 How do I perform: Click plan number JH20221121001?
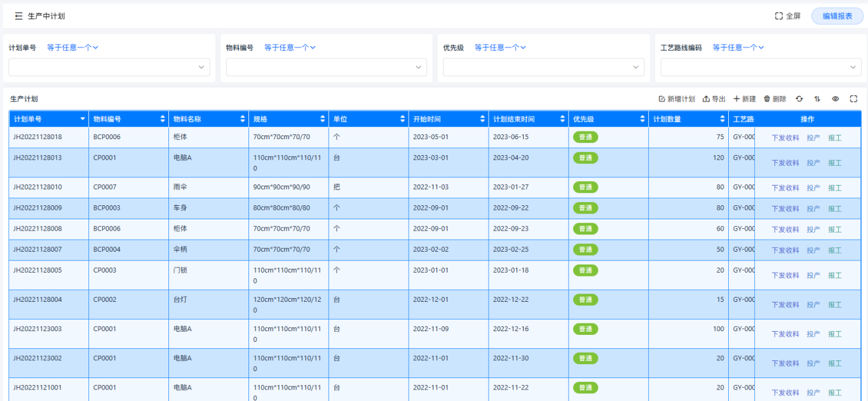point(37,387)
